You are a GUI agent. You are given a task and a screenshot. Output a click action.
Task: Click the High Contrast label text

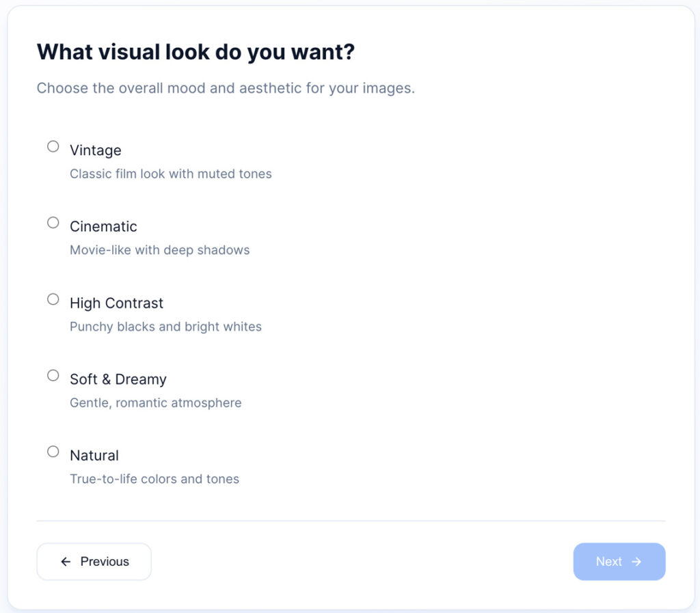coord(117,303)
